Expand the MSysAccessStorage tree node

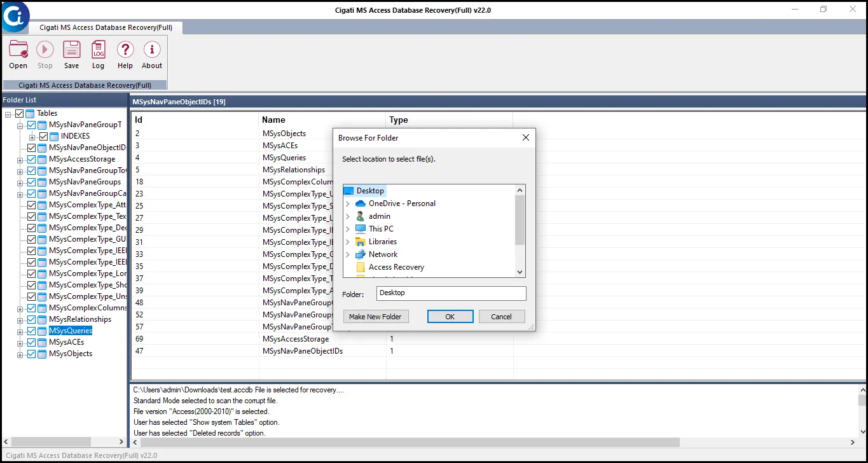click(x=20, y=160)
